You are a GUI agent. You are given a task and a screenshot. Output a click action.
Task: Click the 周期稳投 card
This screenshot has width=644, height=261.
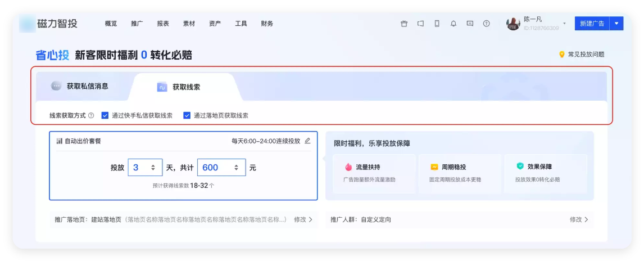click(x=460, y=173)
